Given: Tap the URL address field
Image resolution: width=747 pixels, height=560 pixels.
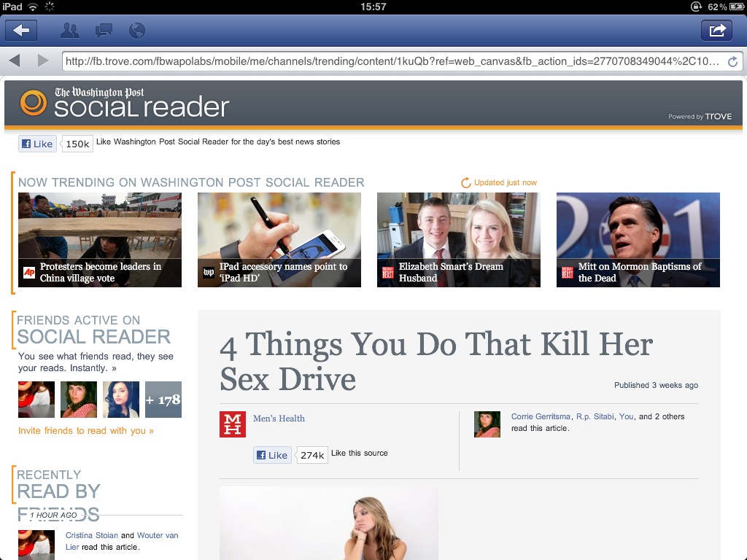Looking at the screenshot, I should pyautogui.click(x=394, y=62).
